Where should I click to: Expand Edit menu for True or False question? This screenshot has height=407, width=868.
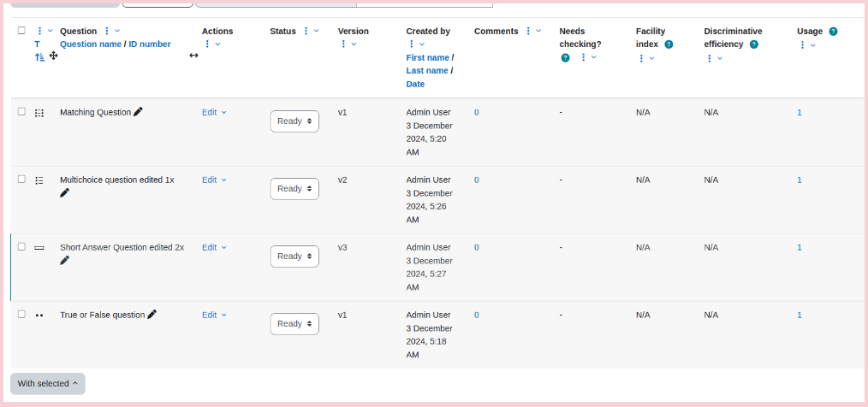[214, 315]
